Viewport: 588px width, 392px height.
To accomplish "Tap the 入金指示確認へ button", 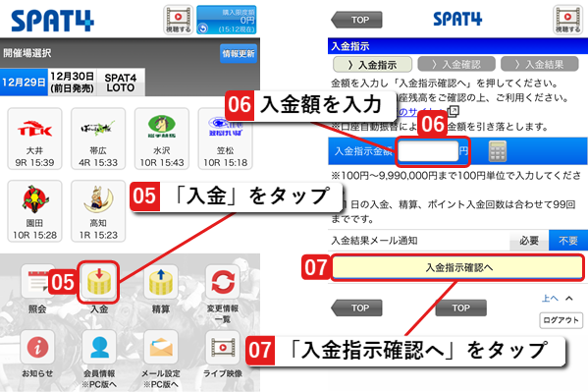I will pos(458,267).
